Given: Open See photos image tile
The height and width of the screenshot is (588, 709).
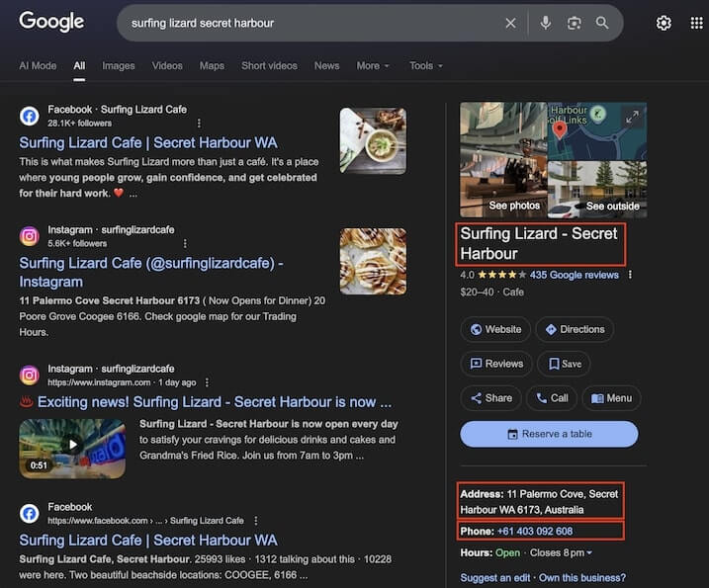Looking at the screenshot, I should pos(503,160).
